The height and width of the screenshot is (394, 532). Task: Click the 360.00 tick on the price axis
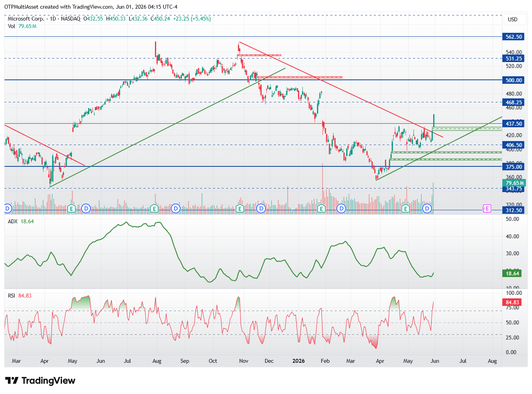[514, 177]
